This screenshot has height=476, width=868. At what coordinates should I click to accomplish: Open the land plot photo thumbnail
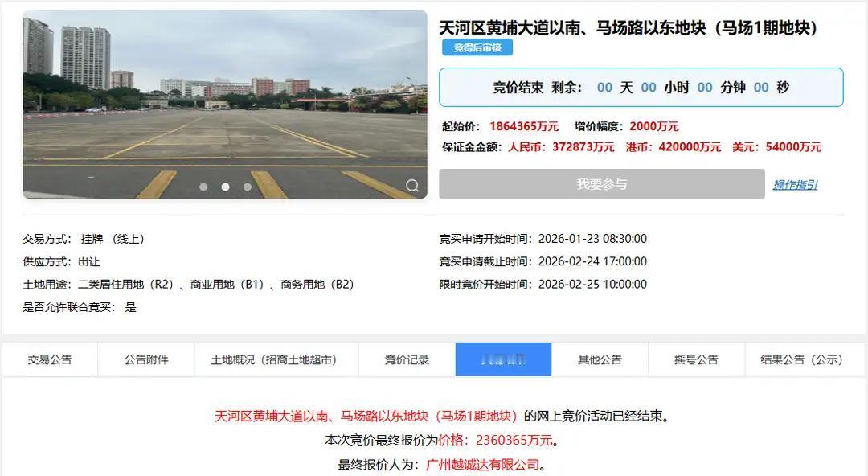point(225,105)
